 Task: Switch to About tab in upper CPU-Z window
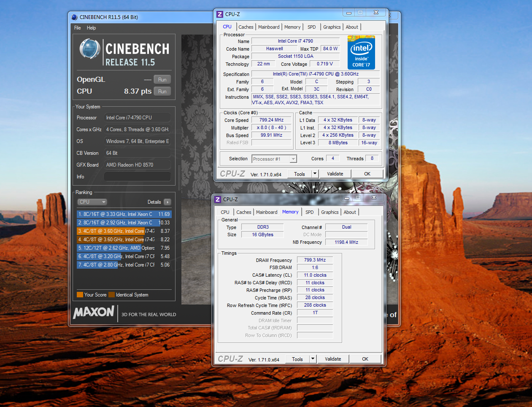[x=352, y=27]
